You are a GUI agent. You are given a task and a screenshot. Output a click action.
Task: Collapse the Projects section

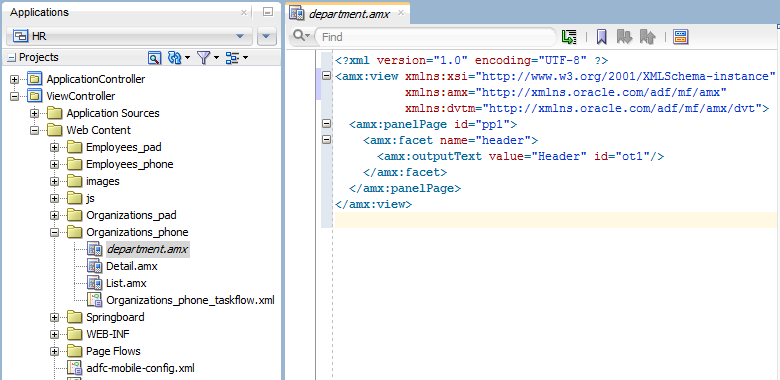[x=11, y=58]
